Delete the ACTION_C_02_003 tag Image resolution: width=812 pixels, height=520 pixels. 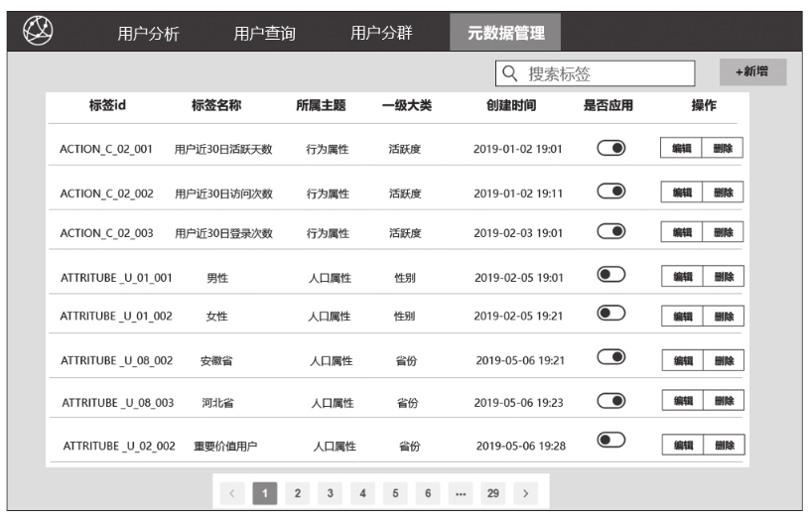(x=723, y=232)
